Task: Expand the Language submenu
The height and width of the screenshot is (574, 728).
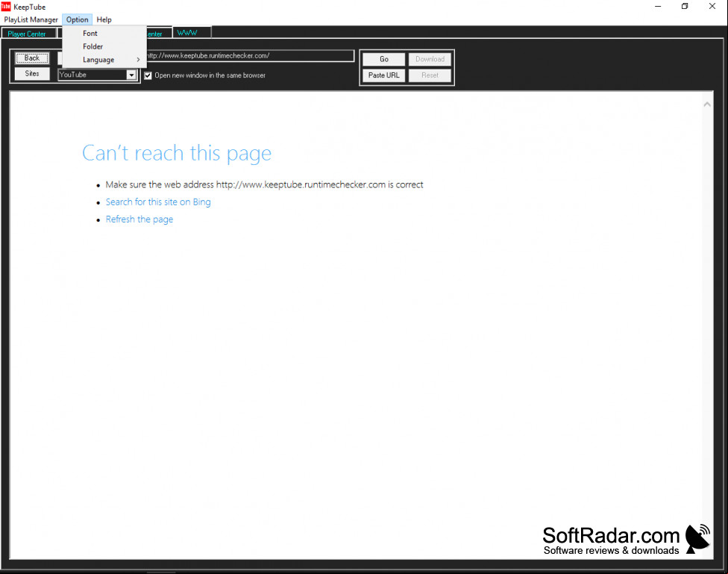Action: pyautogui.click(x=104, y=60)
